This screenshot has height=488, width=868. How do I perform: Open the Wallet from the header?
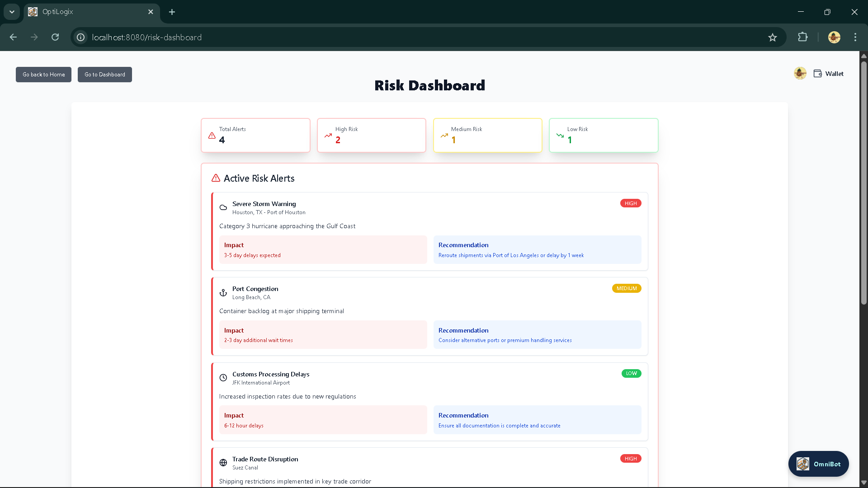click(x=829, y=74)
